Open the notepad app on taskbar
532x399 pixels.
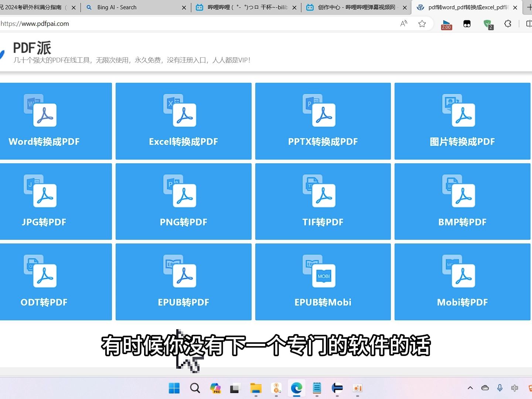(x=317, y=388)
